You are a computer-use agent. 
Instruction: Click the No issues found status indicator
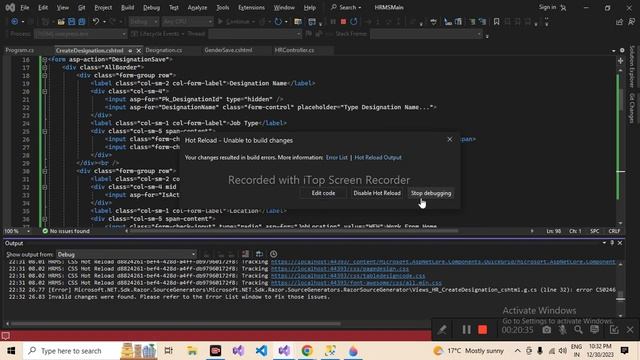(66, 231)
